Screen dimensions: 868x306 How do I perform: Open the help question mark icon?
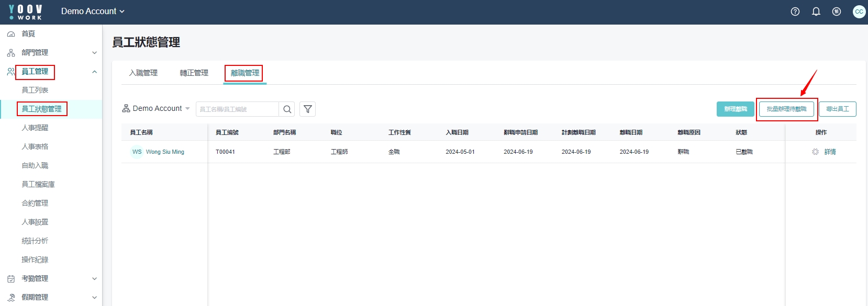click(x=795, y=12)
